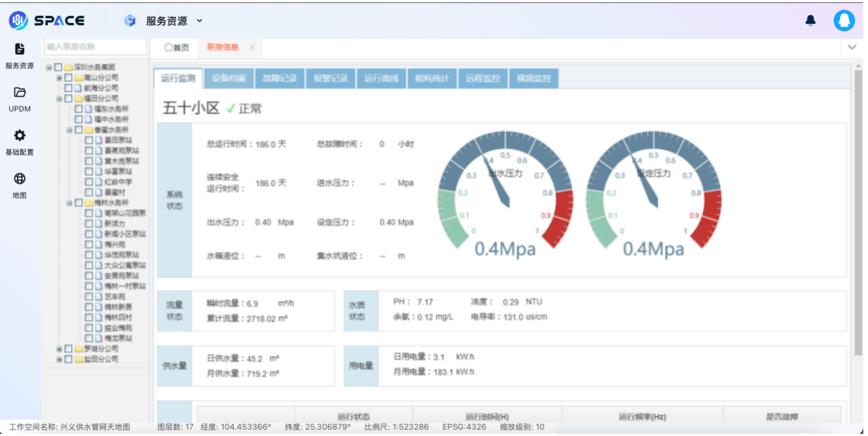Image resolution: width=868 pixels, height=436 pixels.
Task: Open the user avatar in the top-right corner
Action: coord(844,21)
